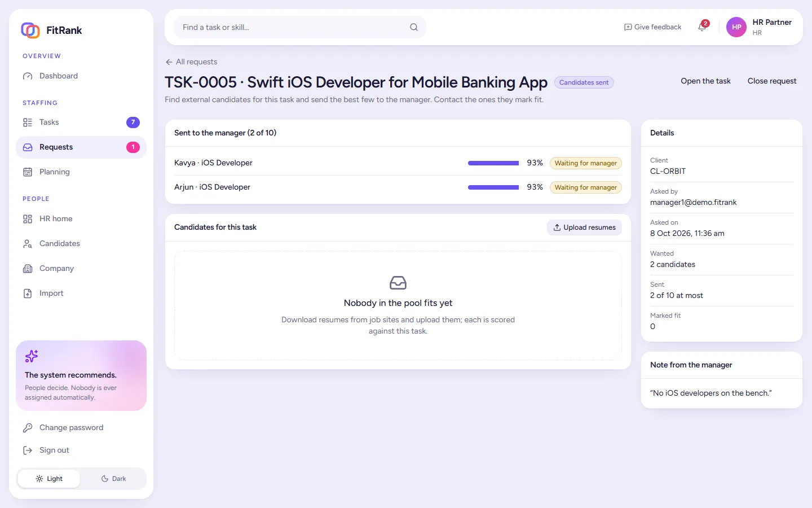Viewport: 812px width, 508px height.
Task: Click Close request
Action: [x=772, y=81]
